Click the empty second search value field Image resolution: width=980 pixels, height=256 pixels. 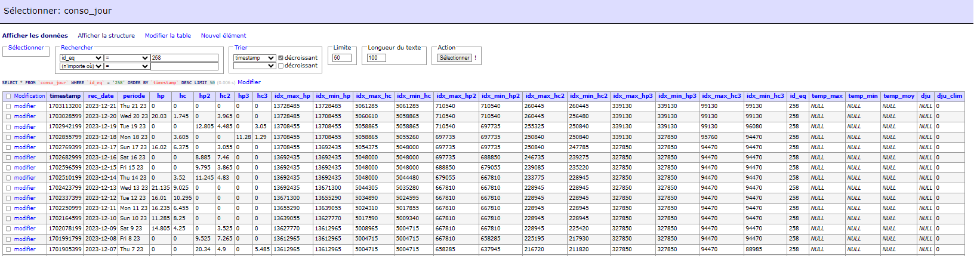[184, 66]
